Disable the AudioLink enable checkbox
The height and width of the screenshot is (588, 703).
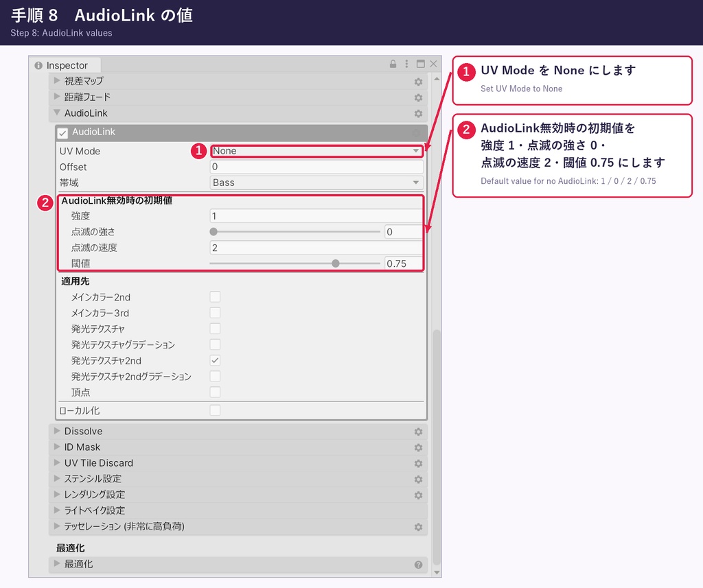tap(62, 132)
